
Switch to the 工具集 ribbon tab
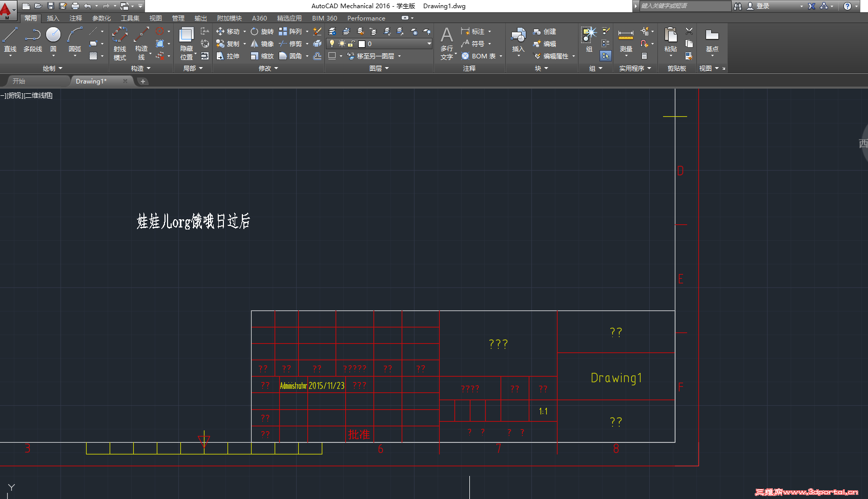[130, 18]
